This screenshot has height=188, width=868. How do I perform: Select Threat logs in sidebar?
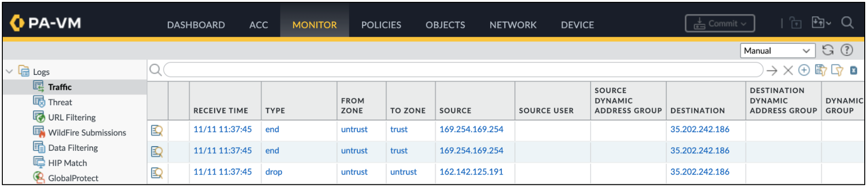(60, 102)
